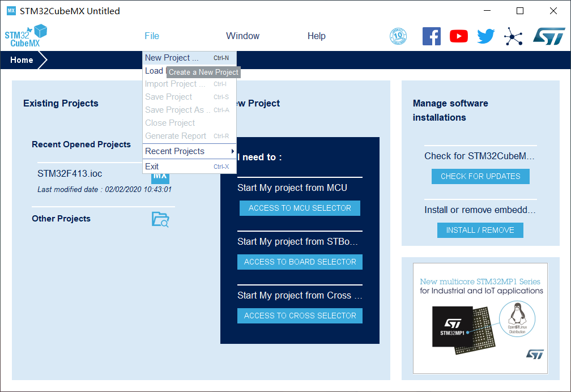Open the Window menu
Viewport: 571px width, 392px height.
click(242, 36)
